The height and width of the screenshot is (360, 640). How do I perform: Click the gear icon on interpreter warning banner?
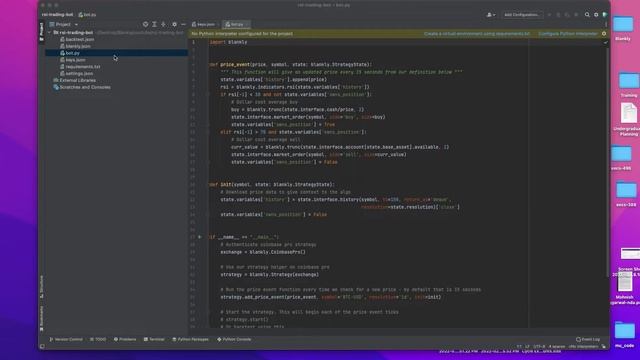(604, 34)
